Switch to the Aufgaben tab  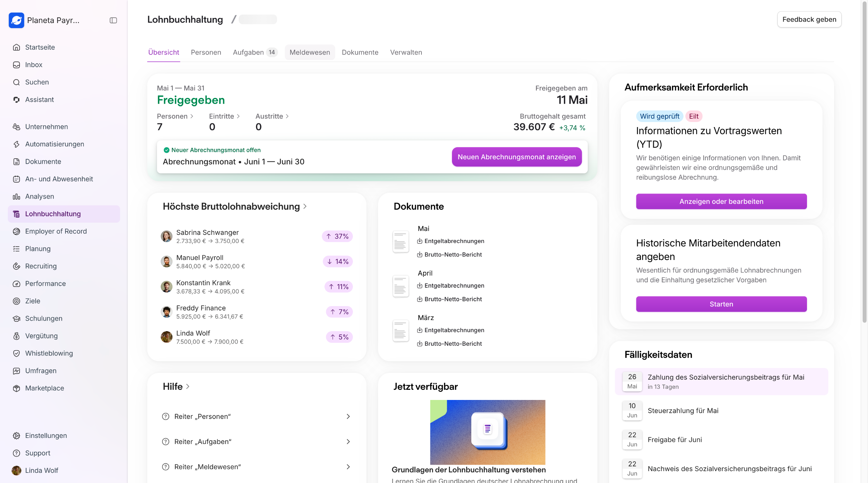(255, 52)
